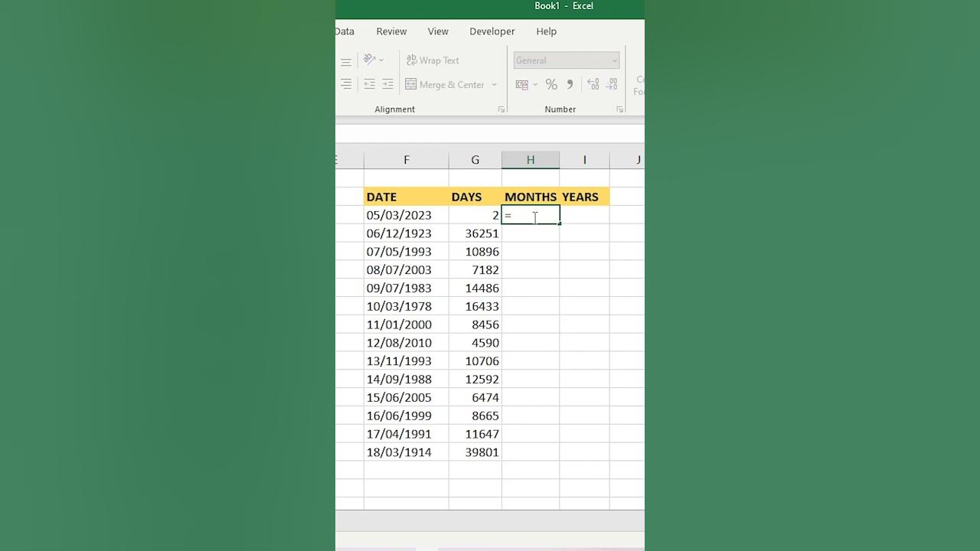Viewport: 980px width, 551px height.
Task: Click the Decrease Indent icon
Action: tap(369, 84)
